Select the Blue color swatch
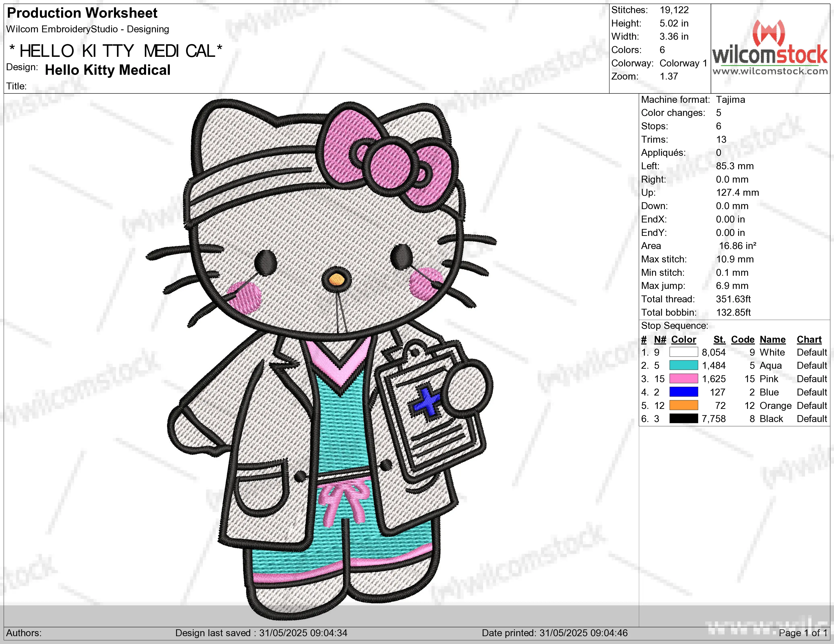This screenshot has height=644, width=834. 684,392
